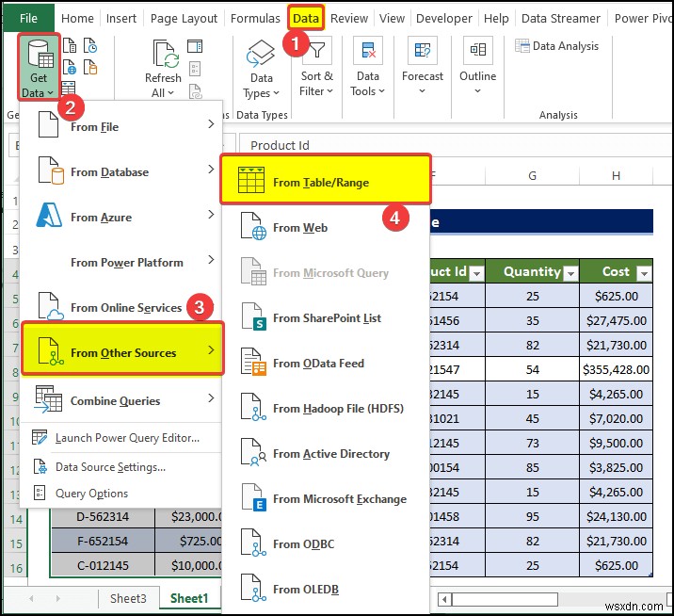Click the greyed Properties icon
The width and height of the screenshot is (674, 616).
(x=195, y=69)
